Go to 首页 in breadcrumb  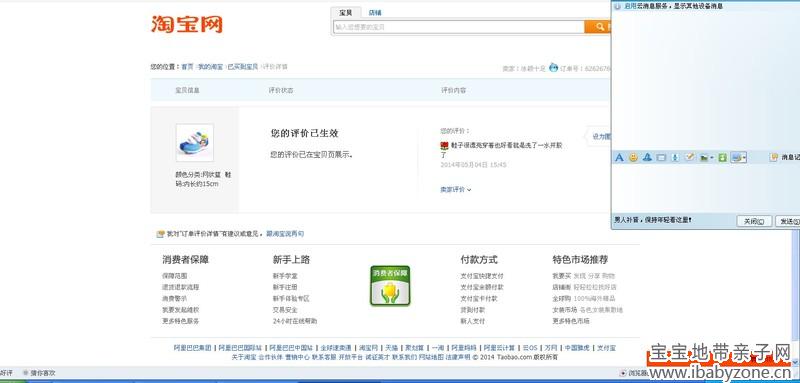187,67
